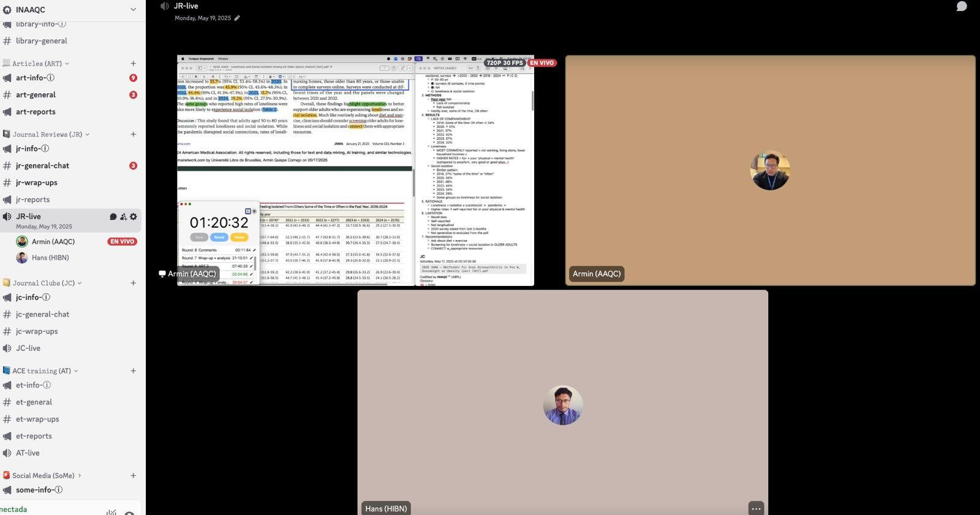Screen dimensions: 980x515
Task: Create channel in Journal Clubs (JC) category
Action: point(133,283)
